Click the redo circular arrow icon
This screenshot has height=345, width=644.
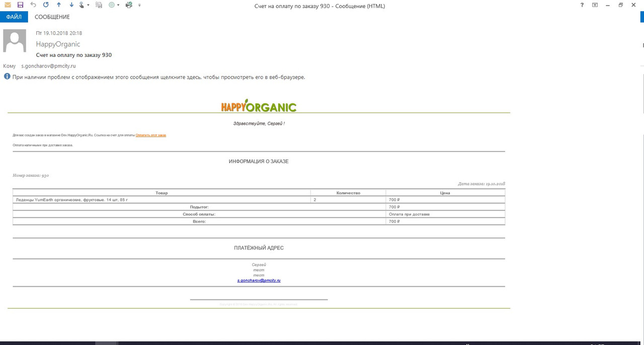tap(46, 5)
